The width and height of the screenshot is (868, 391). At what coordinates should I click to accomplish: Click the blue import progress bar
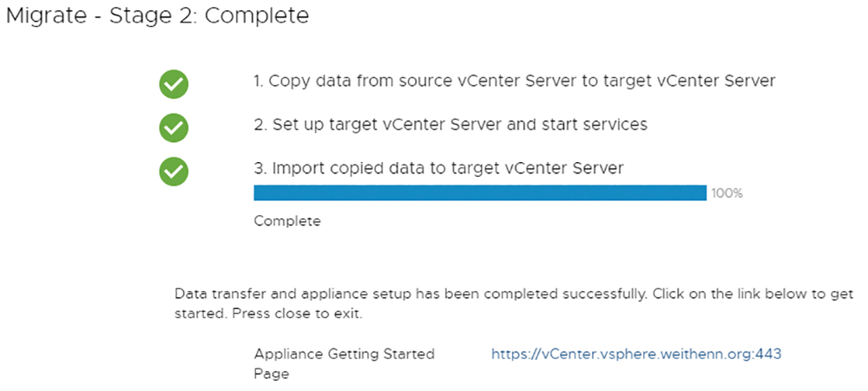480,193
